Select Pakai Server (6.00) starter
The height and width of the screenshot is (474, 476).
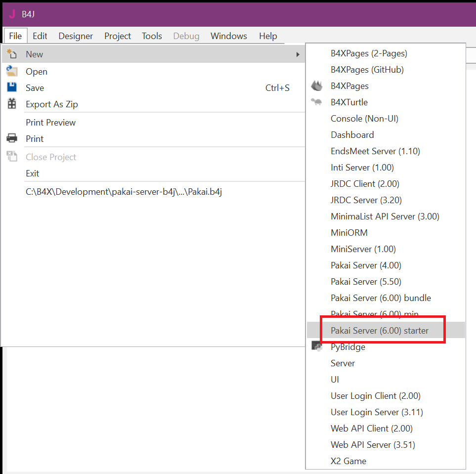(386, 330)
